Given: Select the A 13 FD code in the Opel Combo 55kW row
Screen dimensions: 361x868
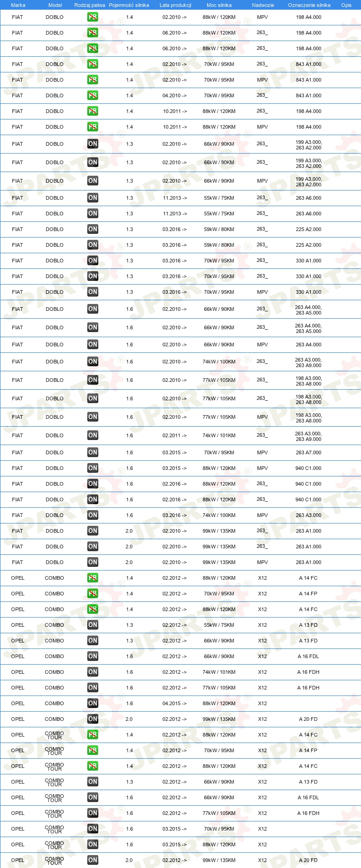Looking at the screenshot, I should click(x=308, y=625).
